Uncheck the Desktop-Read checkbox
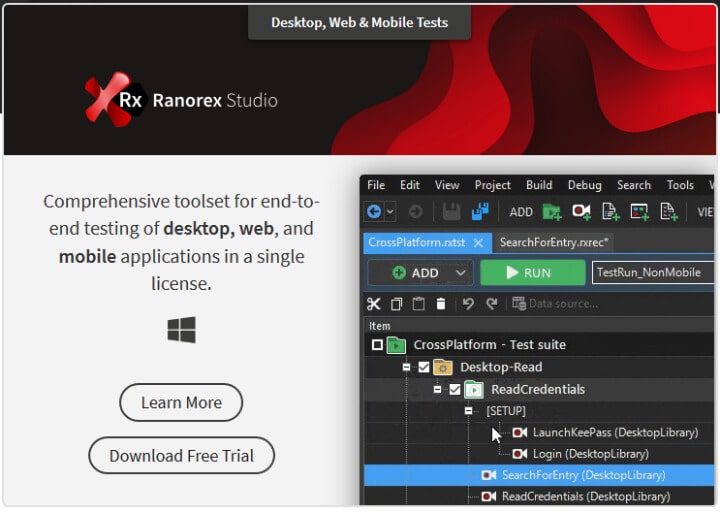The height and width of the screenshot is (513, 720). point(424,367)
